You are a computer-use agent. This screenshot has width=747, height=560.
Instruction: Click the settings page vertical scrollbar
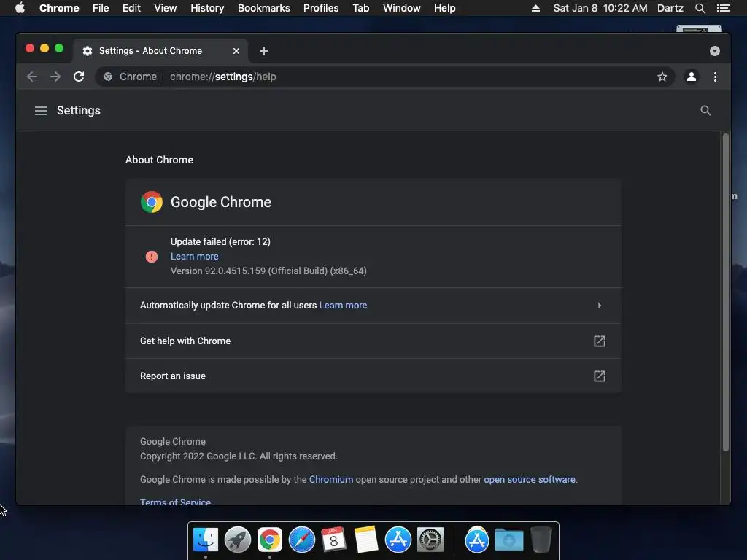(x=726, y=292)
